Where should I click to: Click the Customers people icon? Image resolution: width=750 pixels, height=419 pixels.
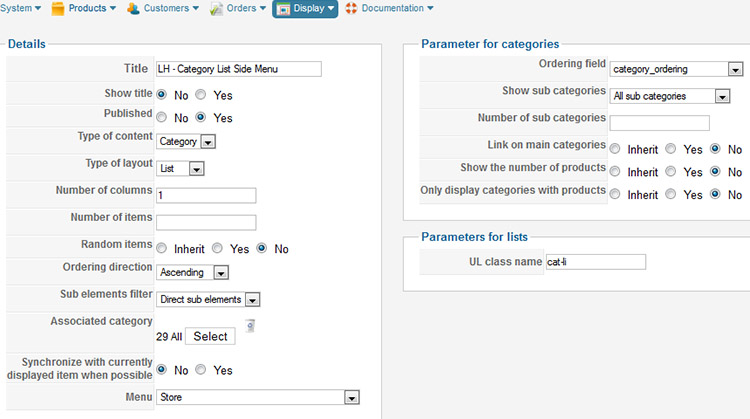click(x=133, y=9)
